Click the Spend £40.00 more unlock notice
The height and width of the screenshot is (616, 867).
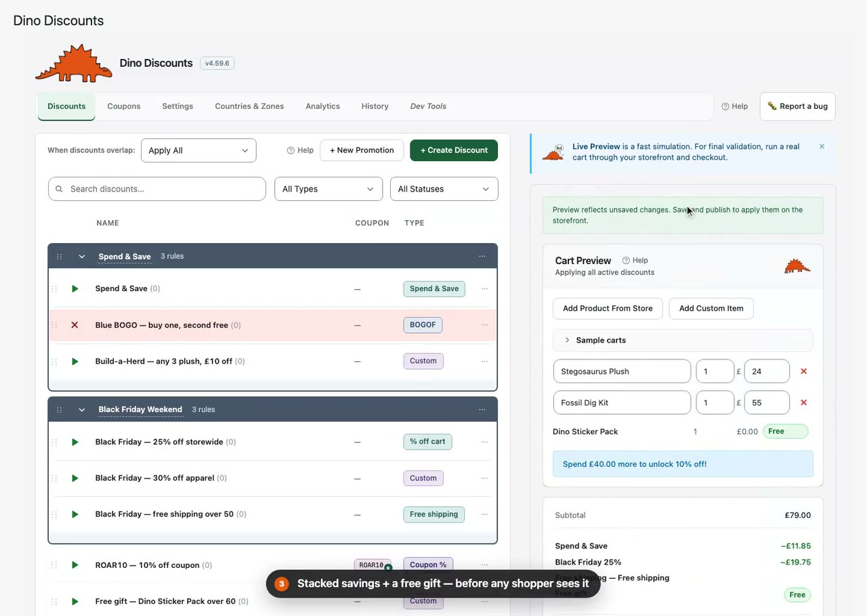point(683,464)
